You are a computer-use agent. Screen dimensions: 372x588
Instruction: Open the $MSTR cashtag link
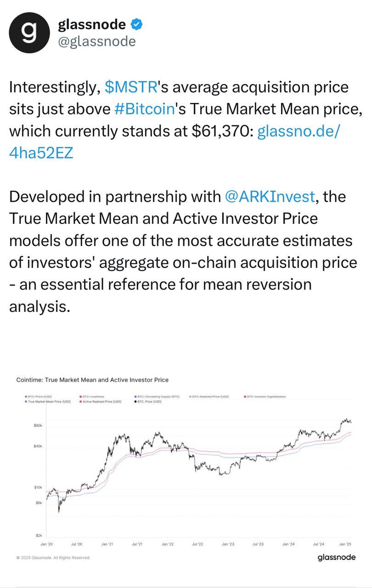pyautogui.click(x=131, y=87)
